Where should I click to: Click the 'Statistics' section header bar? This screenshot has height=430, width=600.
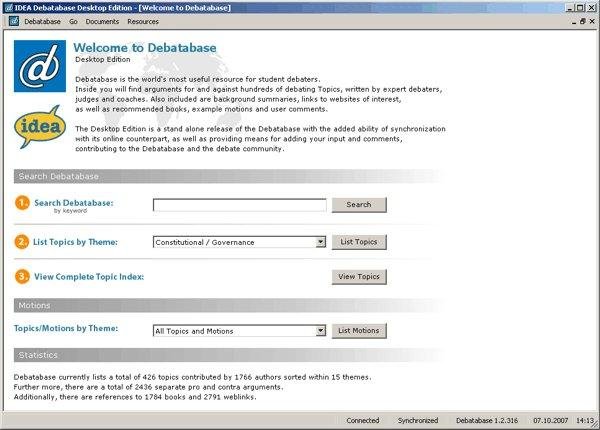(x=229, y=355)
